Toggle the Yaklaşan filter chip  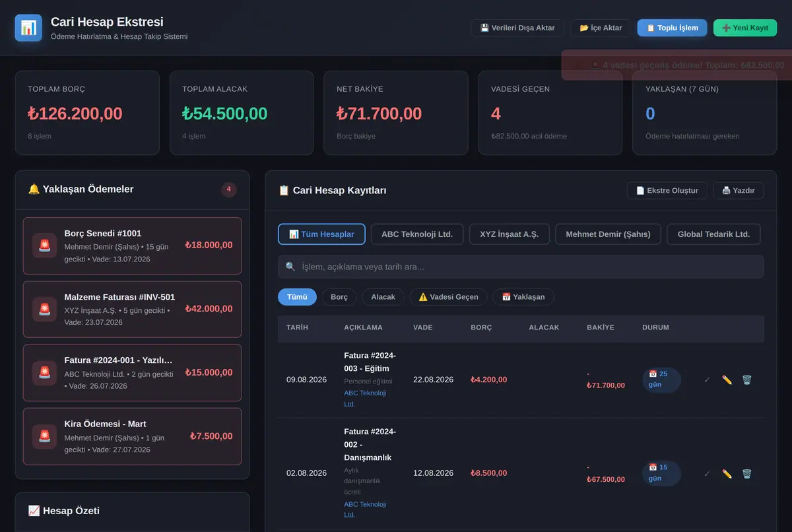(523, 297)
